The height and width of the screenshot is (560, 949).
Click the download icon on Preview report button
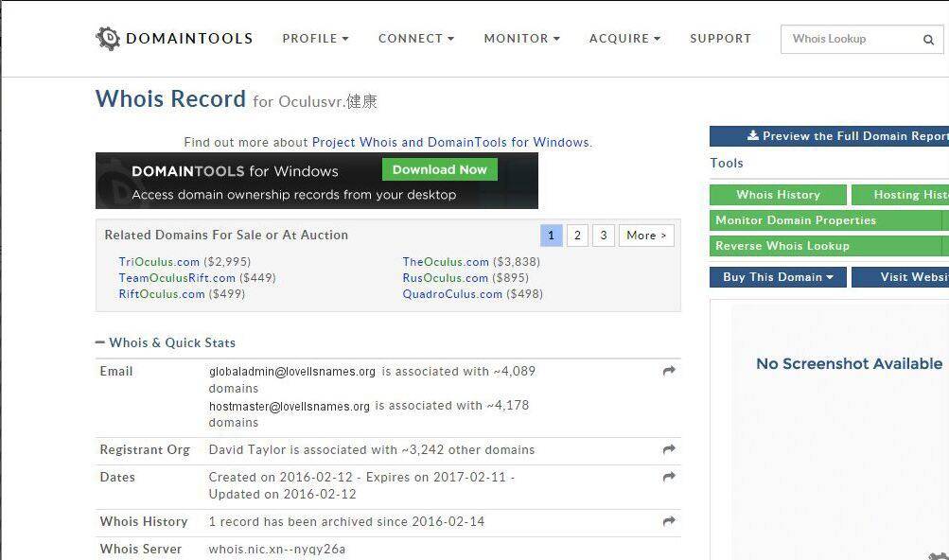(x=753, y=135)
